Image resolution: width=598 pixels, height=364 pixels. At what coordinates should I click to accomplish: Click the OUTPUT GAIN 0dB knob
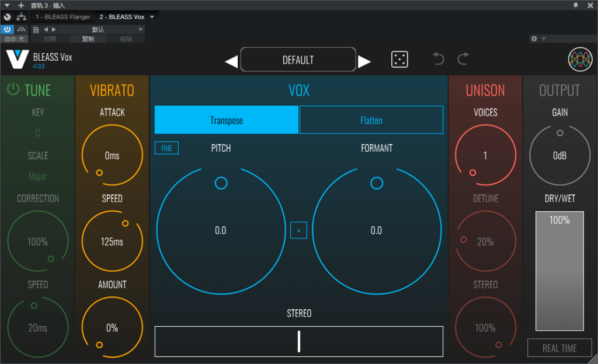560,155
